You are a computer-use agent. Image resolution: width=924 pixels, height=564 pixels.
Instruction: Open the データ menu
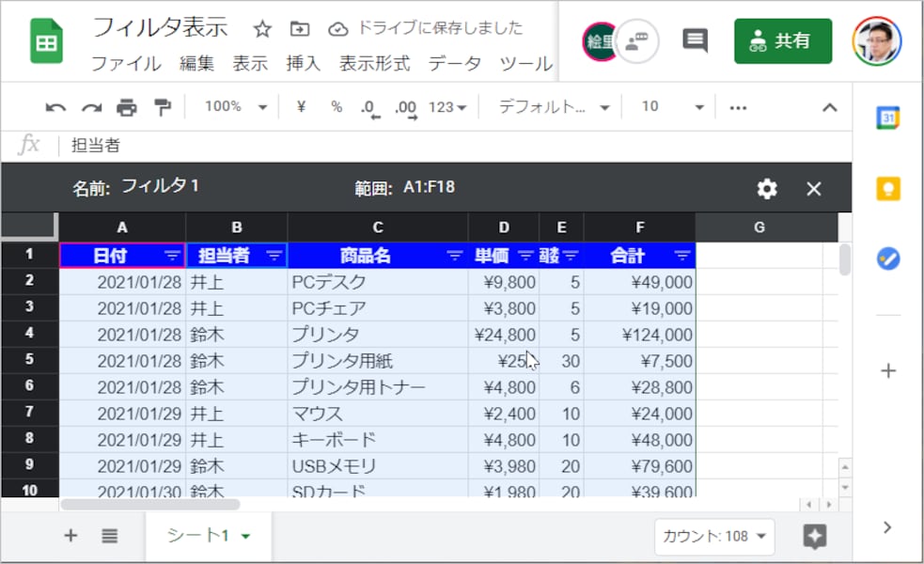(455, 63)
